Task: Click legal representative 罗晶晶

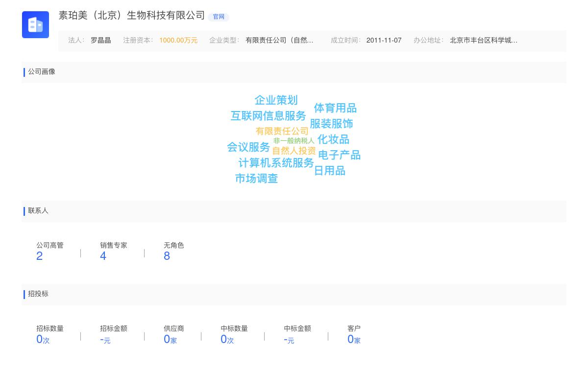Action: (101, 41)
